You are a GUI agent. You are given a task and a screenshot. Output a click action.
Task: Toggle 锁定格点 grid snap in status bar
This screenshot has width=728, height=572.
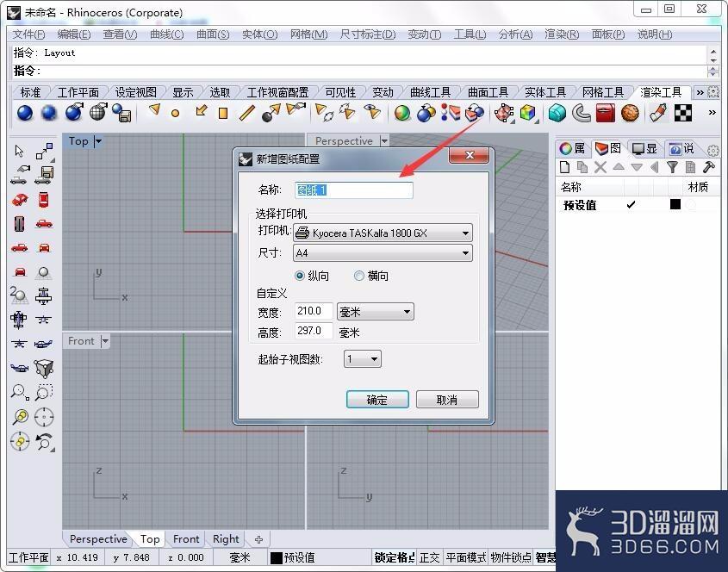tap(395, 557)
